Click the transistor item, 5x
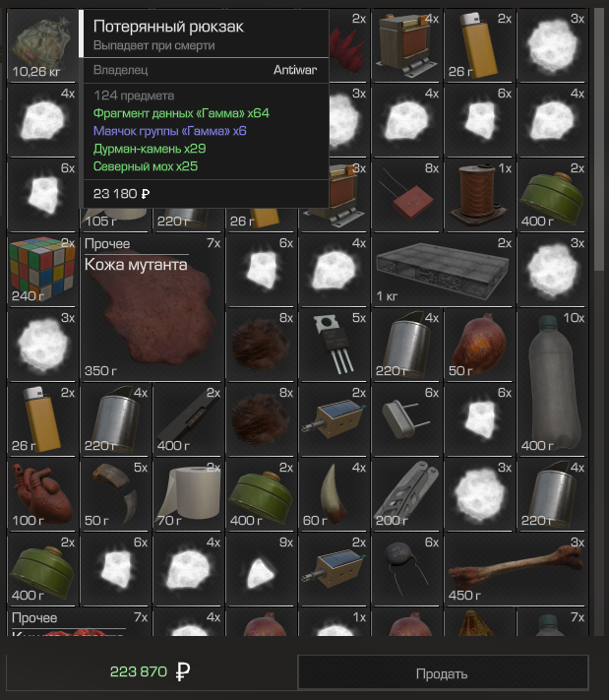This screenshot has width=609, height=700. pos(334,345)
